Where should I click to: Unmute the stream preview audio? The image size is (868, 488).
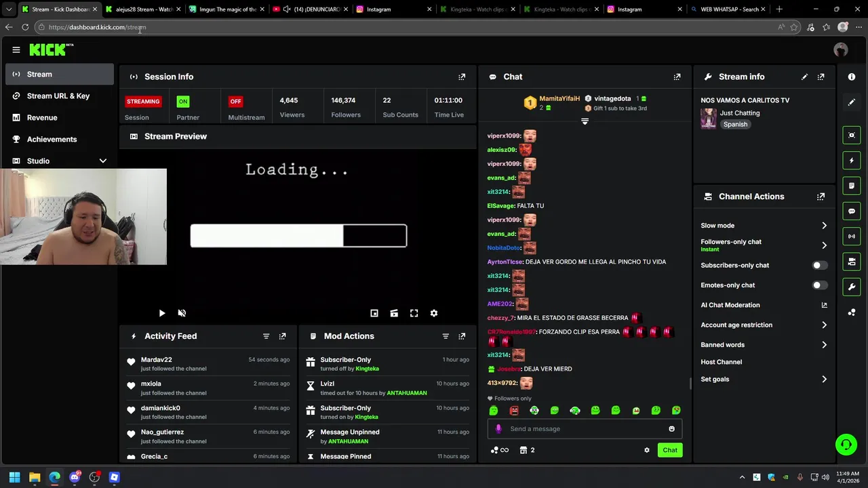pos(182,313)
